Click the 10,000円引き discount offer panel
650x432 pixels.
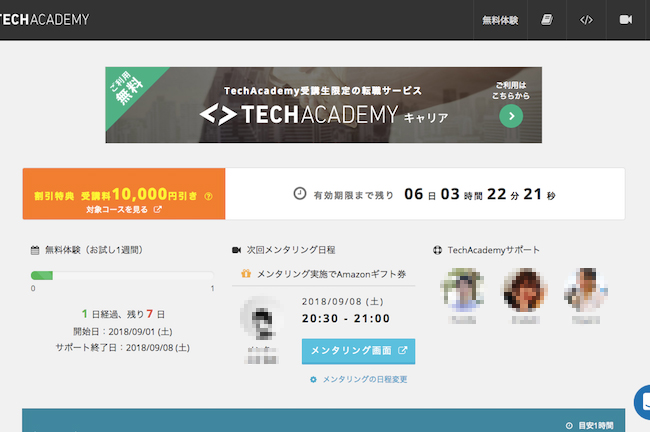(x=124, y=194)
